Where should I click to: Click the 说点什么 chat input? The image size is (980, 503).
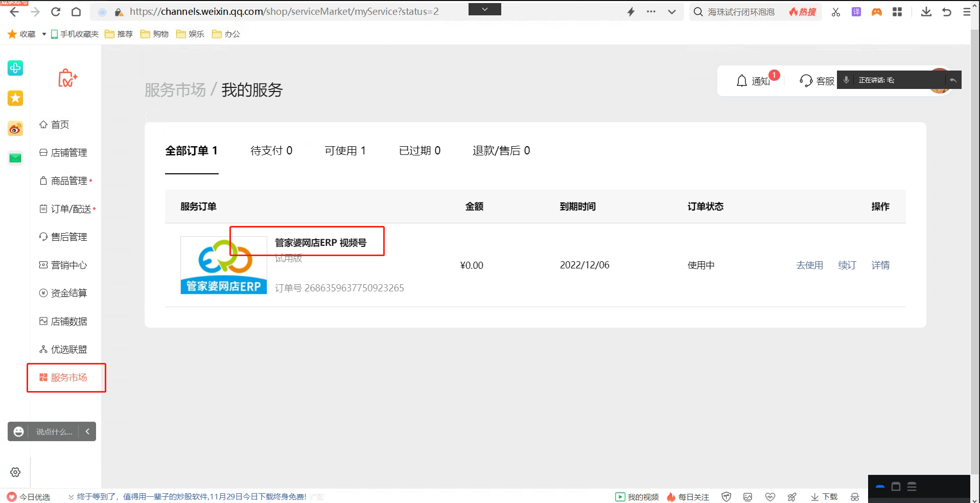coord(54,431)
